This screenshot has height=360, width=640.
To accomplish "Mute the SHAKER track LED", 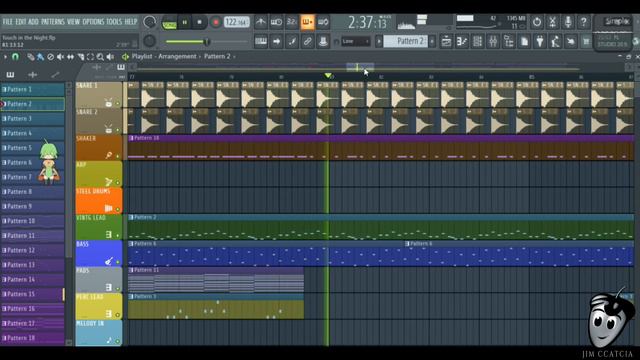I will pyautogui.click(x=118, y=156).
